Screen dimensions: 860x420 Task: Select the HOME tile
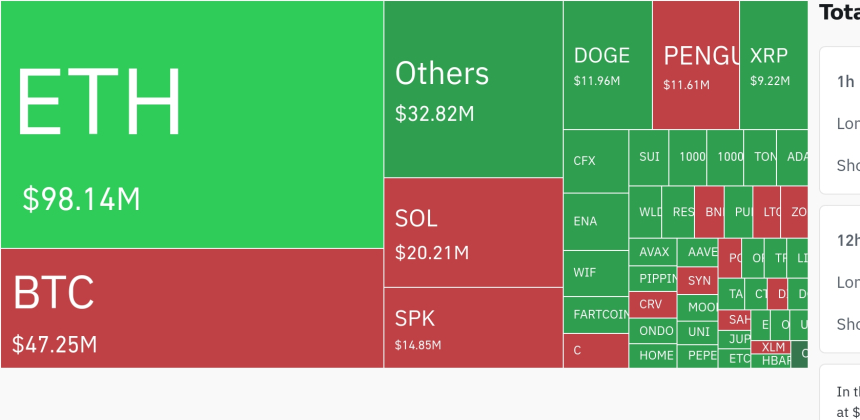(x=653, y=355)
